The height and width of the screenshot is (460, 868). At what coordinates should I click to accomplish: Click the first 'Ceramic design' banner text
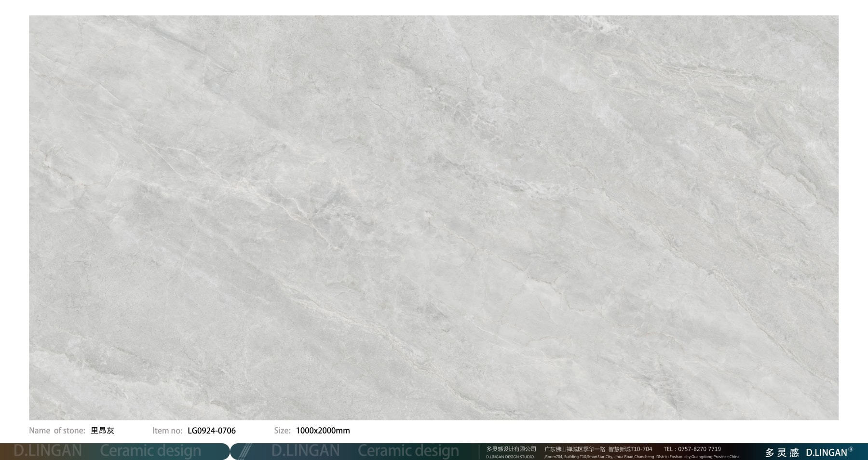click(150, 451)
